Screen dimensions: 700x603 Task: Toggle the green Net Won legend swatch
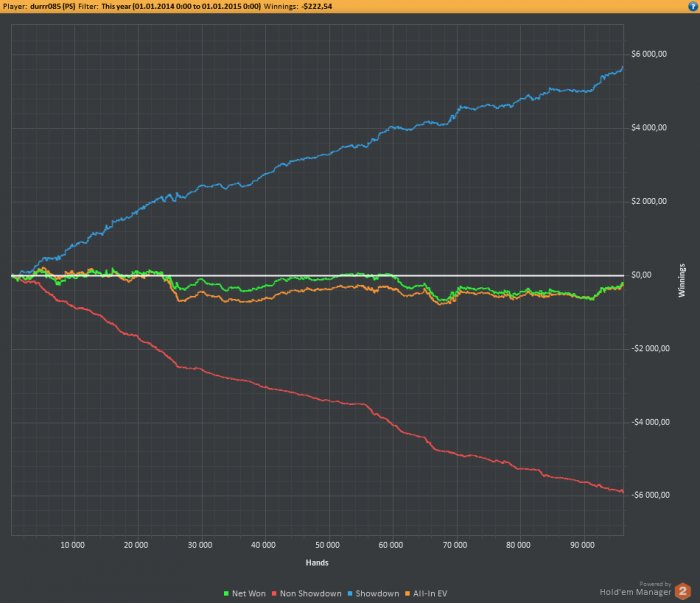coord(226,594)
